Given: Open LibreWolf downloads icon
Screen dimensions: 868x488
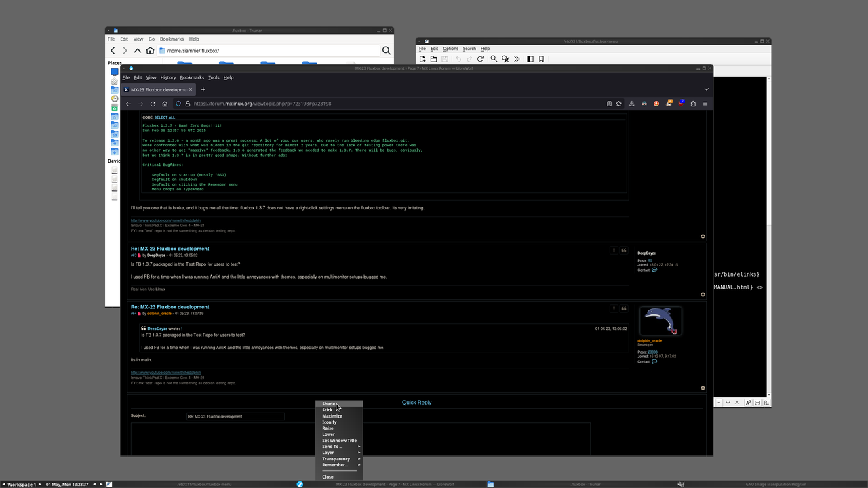Looking at the screenshot, I should pyautogui.click(x=632, y=104).
